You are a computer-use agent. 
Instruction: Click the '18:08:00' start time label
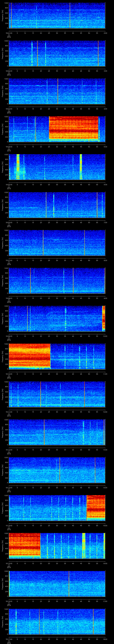(x=9, y=298)
